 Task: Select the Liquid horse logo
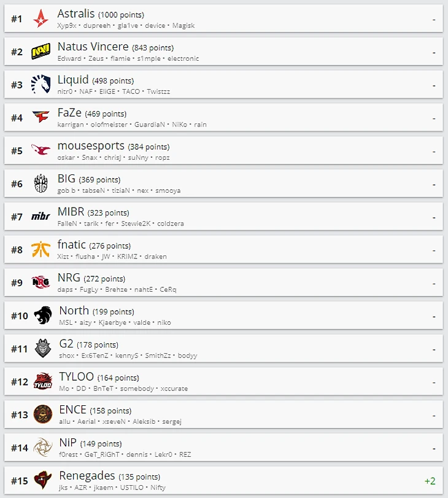coord(41,84)
